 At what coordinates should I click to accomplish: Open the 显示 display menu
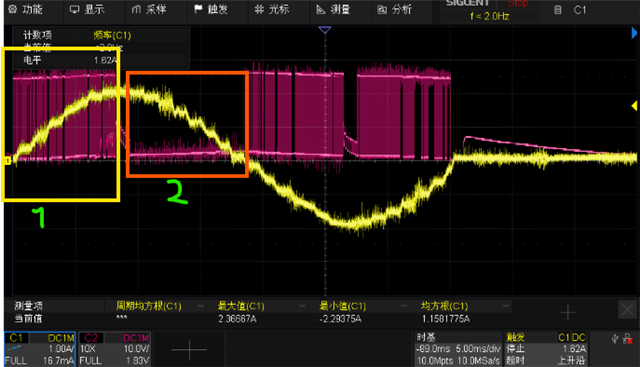pos(87,9)
